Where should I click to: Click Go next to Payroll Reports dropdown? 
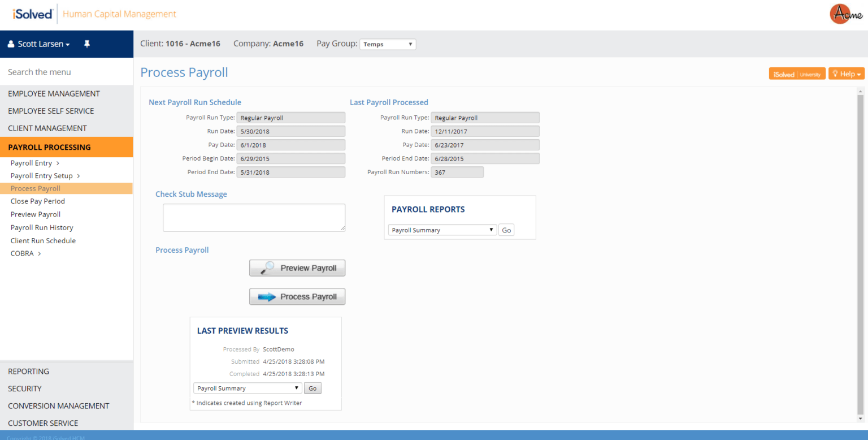coord(506,230)
